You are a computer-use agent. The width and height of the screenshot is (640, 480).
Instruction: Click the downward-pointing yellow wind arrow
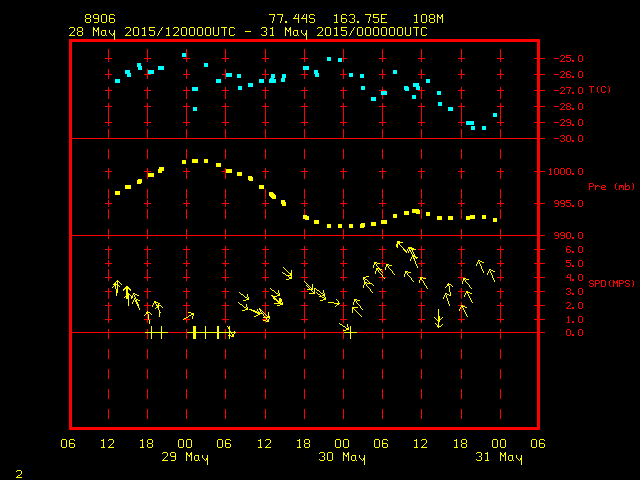(438, 318)
